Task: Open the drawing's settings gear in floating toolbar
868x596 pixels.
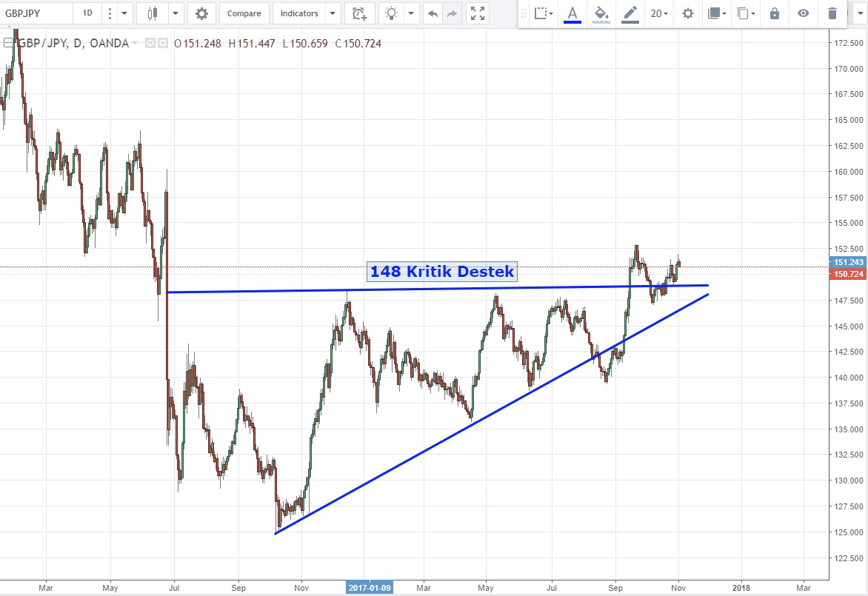Action: click(x=688, y=13)
